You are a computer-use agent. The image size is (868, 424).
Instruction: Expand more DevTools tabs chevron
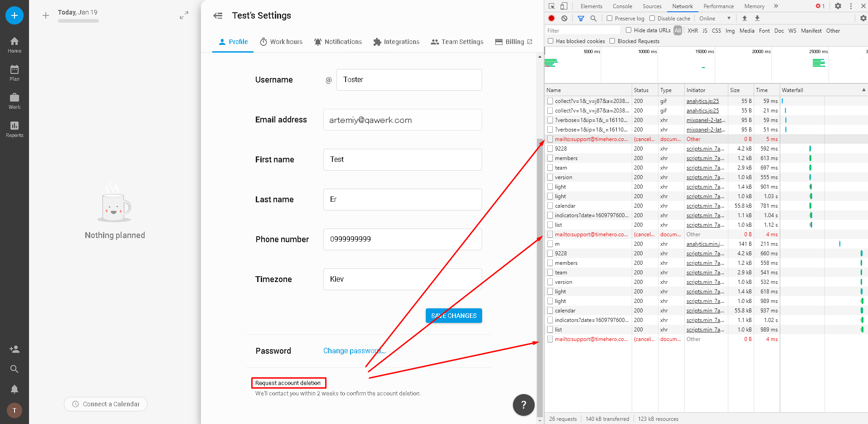(776, 6)
